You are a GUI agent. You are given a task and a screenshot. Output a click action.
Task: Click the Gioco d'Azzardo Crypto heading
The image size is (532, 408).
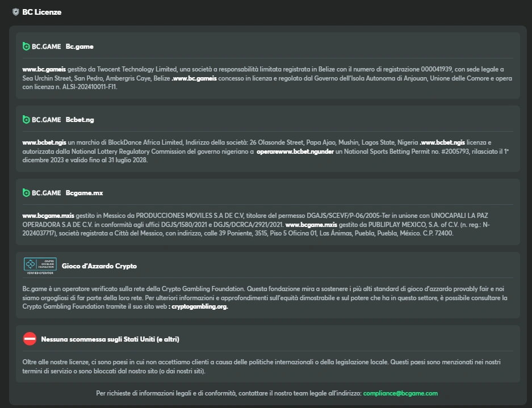[99, 266]
